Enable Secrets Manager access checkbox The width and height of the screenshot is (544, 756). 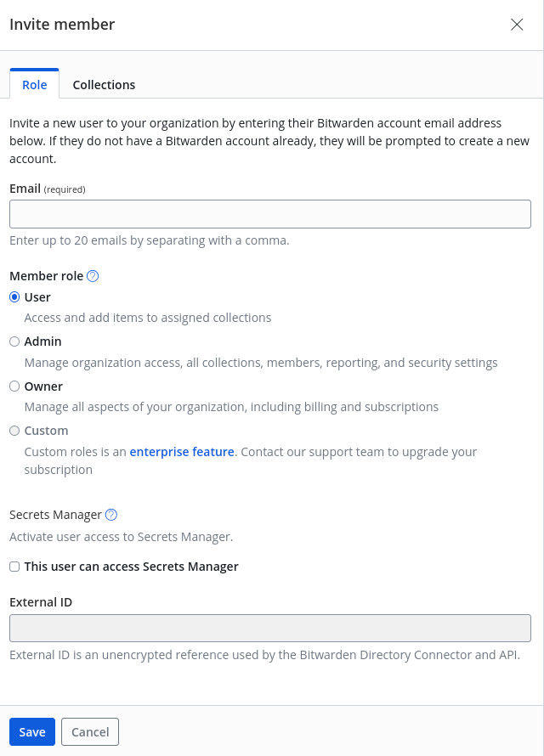[x=14, y=567]
